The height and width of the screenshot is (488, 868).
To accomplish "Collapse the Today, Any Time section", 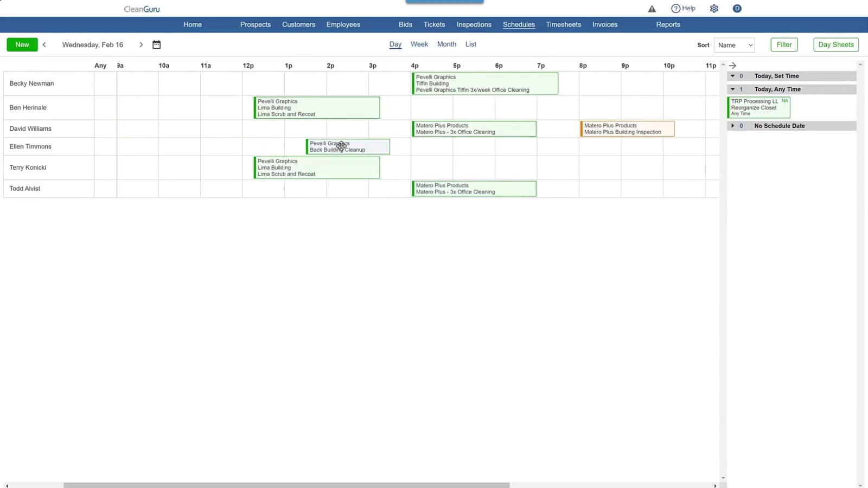I will coord(732,89).
